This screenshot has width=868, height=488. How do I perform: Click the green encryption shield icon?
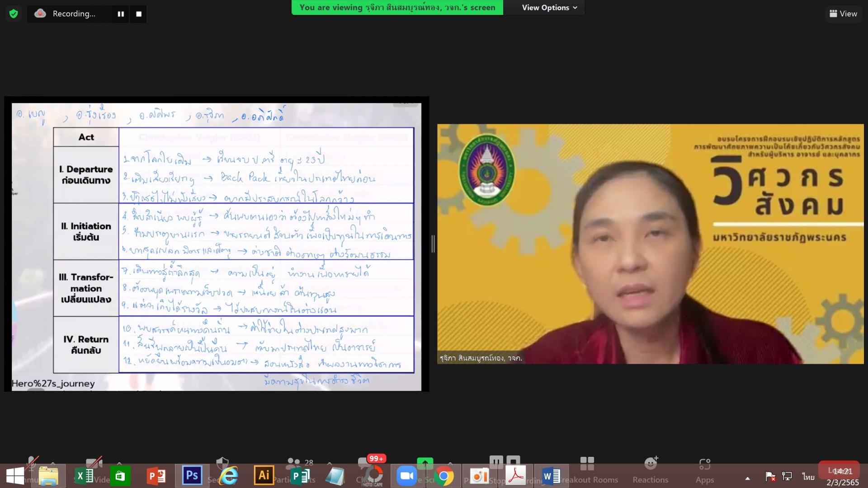(x=14, y=14)
